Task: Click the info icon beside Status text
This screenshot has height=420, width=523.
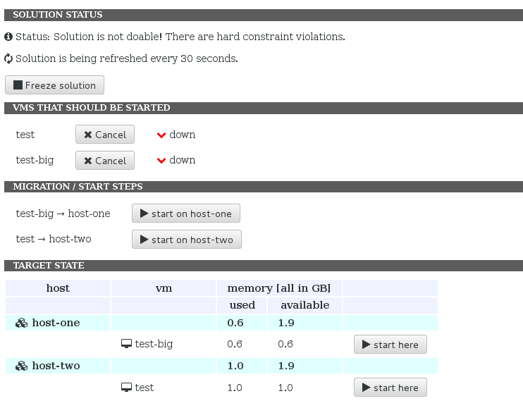Action: pyautogui.click(x=8, y=37)
